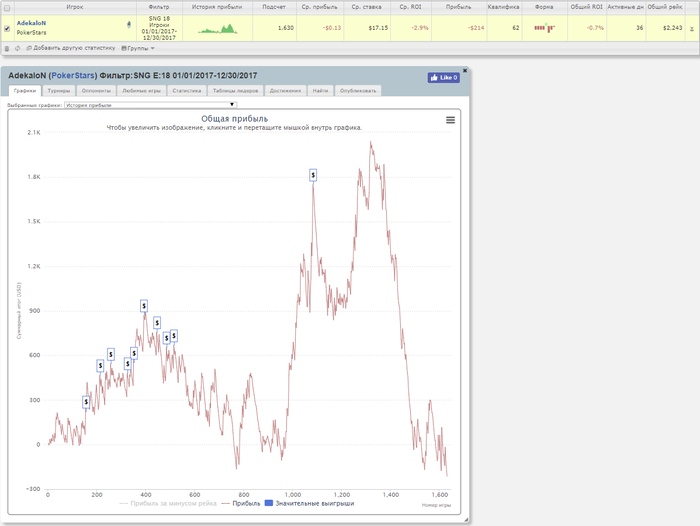700x526 pixels.
Task: Open the 'Таблицы лидеров' tab
Action: pos(235,91)
